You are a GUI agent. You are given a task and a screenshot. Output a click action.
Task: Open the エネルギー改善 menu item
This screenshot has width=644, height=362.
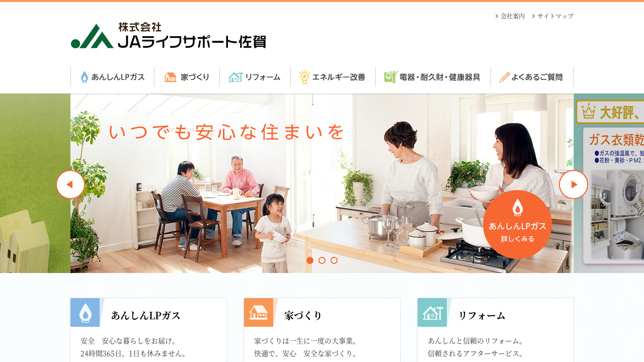[x=333, y=77]
